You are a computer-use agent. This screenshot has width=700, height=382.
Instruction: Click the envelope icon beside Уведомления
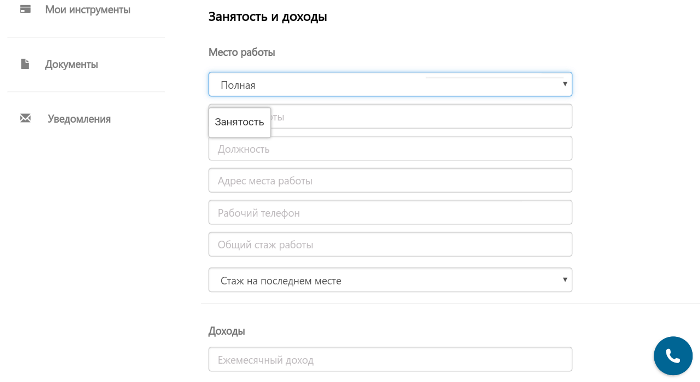point(25,118)
